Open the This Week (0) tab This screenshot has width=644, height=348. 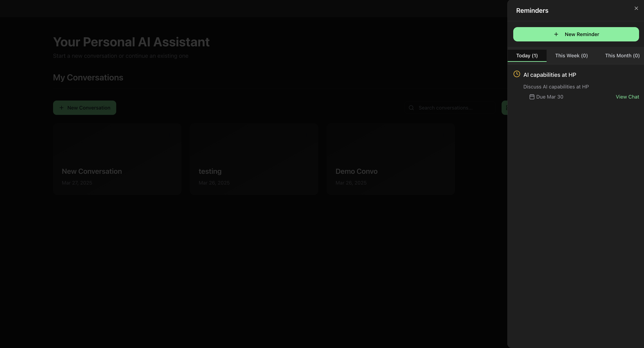coord(571,56)
